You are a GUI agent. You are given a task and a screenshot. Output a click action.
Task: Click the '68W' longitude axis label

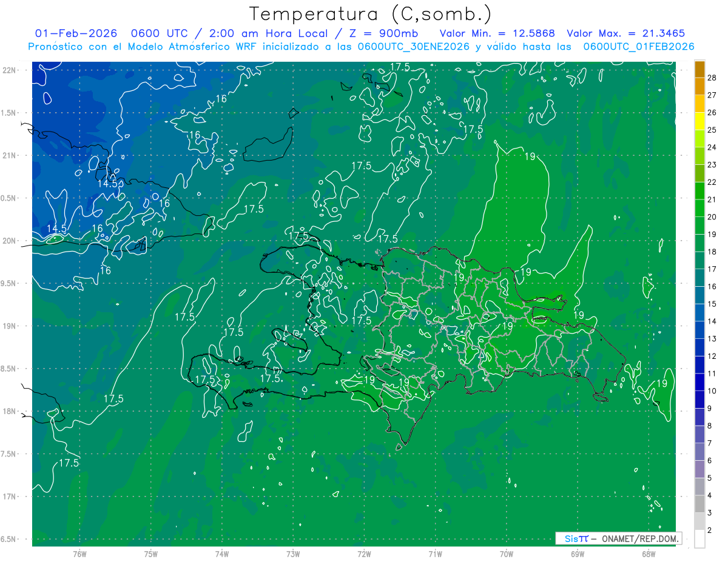(x=649, y=554)
